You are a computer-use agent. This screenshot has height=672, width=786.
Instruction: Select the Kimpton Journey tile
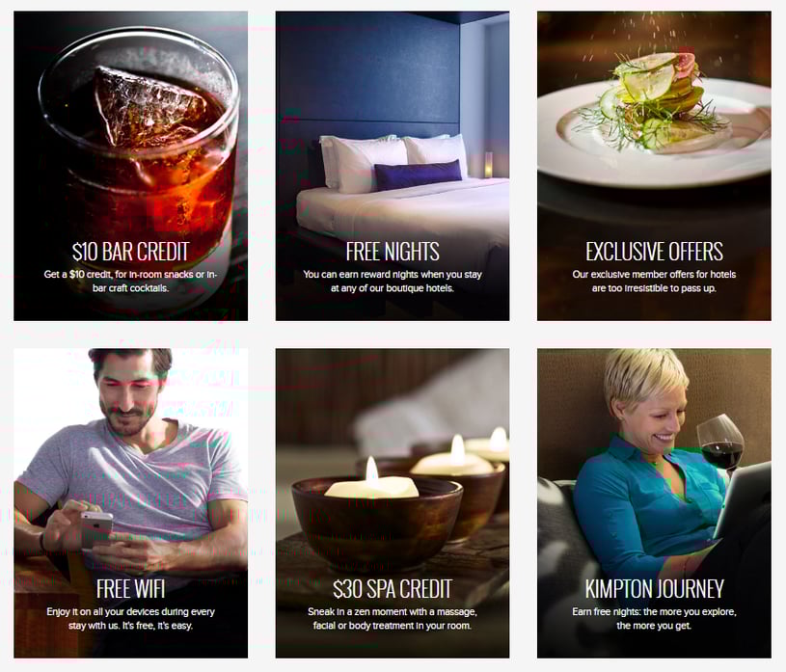click(x=654, y=503)
